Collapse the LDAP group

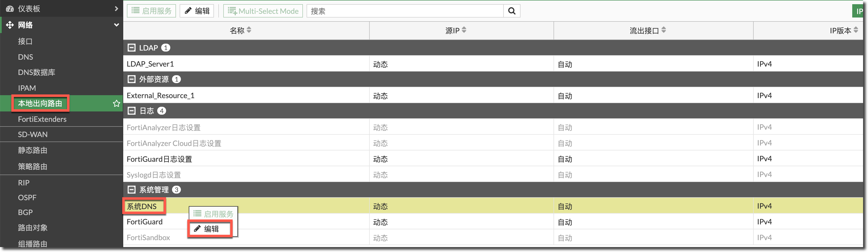[131, 48]
